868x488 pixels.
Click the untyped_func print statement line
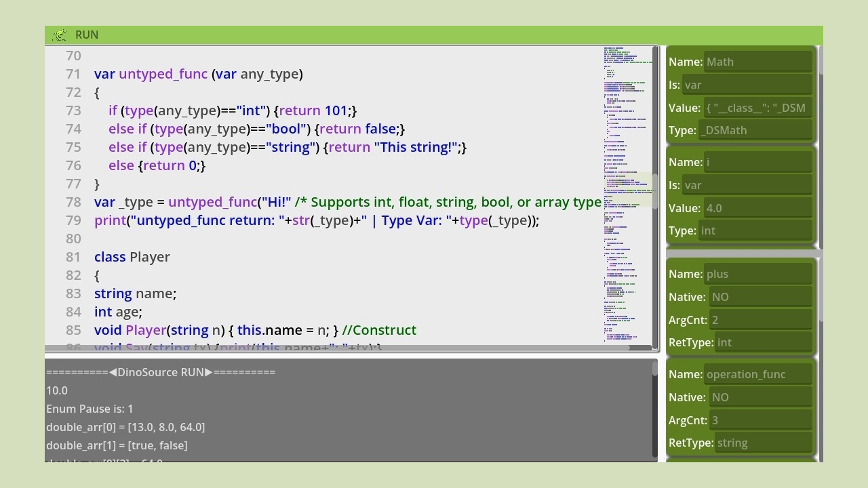[317, 220]
